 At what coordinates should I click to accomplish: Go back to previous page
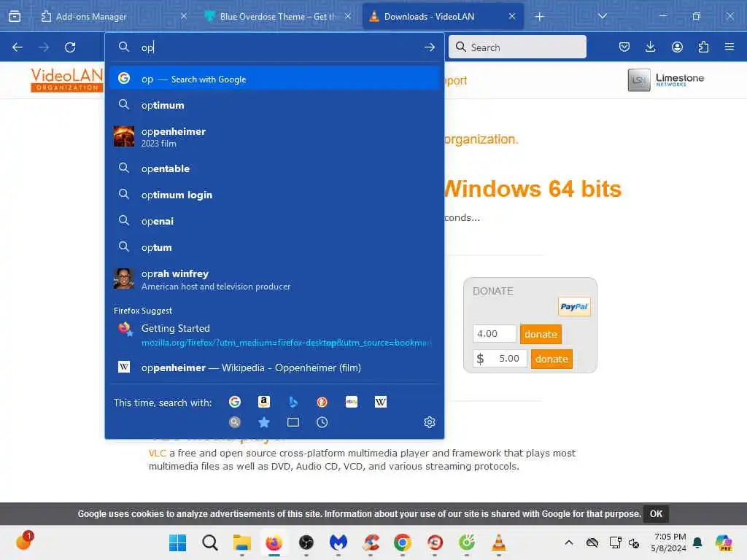click(x=18, y=47)
